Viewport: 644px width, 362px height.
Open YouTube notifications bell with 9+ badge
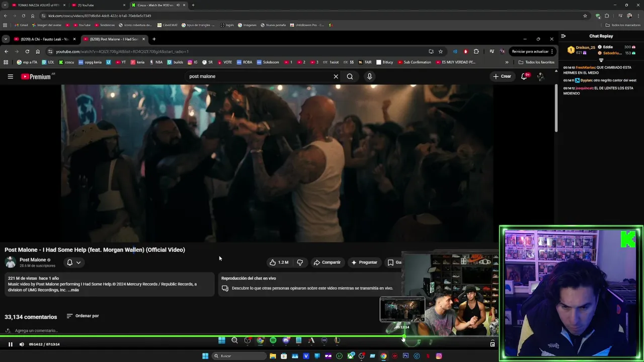pos(524,76)
